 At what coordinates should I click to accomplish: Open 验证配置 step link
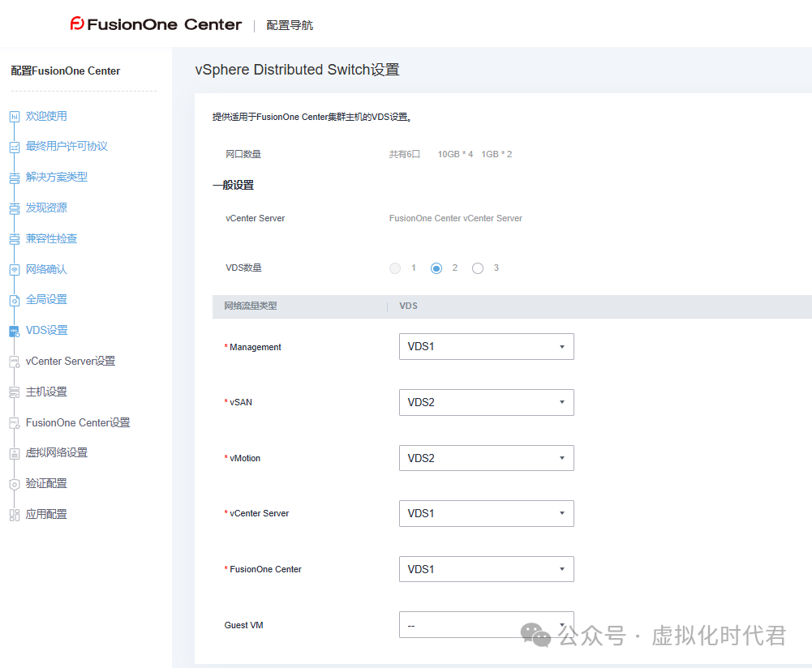(46, 483)
